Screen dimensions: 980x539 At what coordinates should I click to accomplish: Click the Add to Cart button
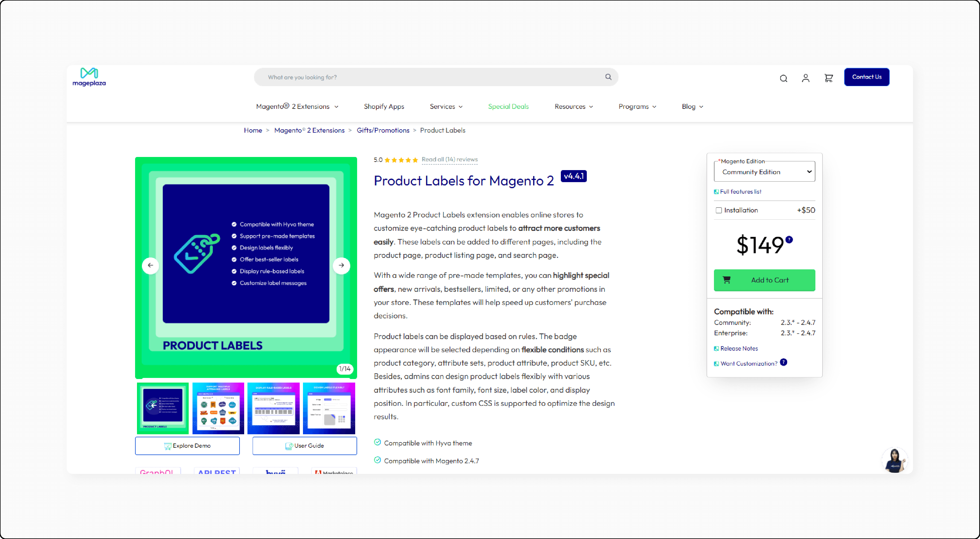[764, 280]
